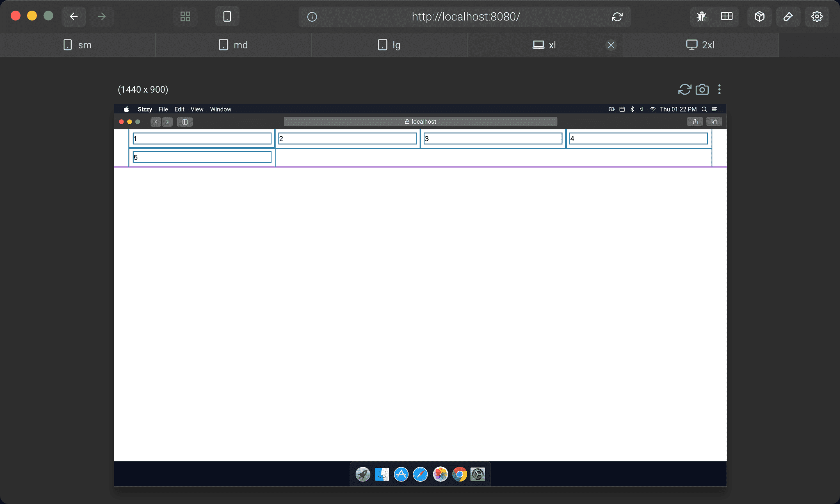The height and width of the screenshot is (504, 840).
Task: Open the settings gear icon
Action: pos(817,16)
